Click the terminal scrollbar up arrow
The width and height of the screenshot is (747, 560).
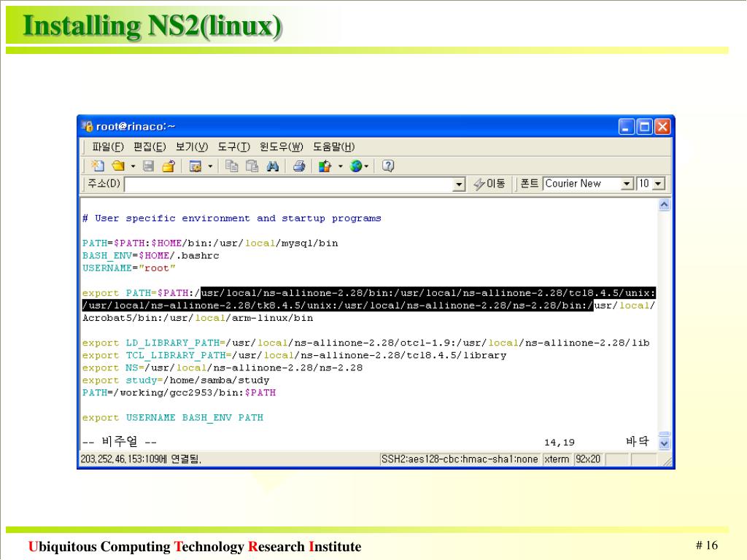click(664, 206)
